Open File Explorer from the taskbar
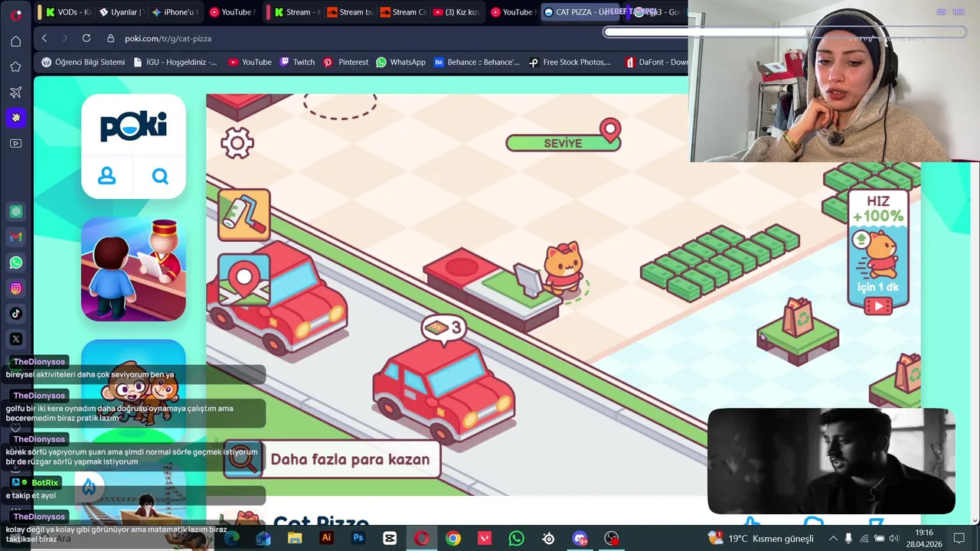This screenshot has height=551, width=980. pyautogui.click(x=295, y=538)
